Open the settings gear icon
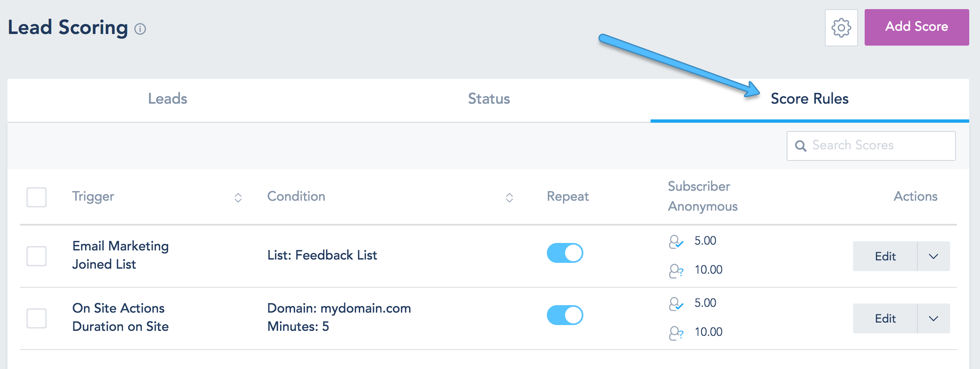The width and height of the screenshot is (980, 369). 841,28
